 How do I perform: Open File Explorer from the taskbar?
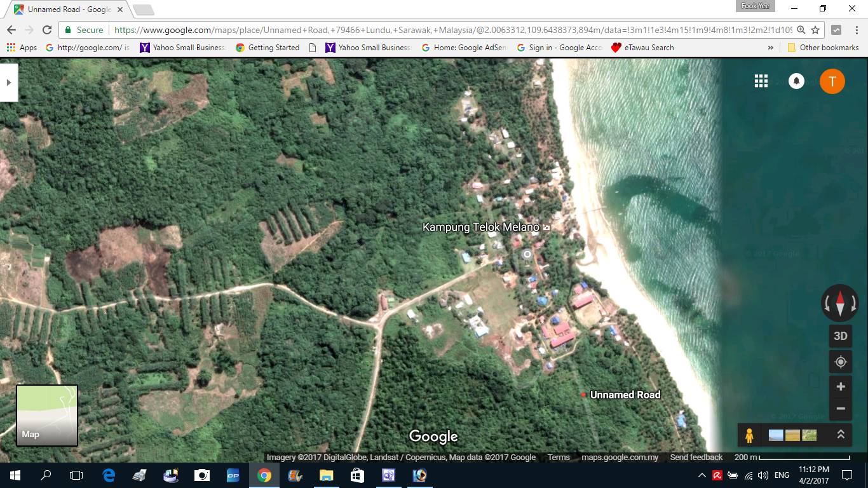[x=326, y=475]
